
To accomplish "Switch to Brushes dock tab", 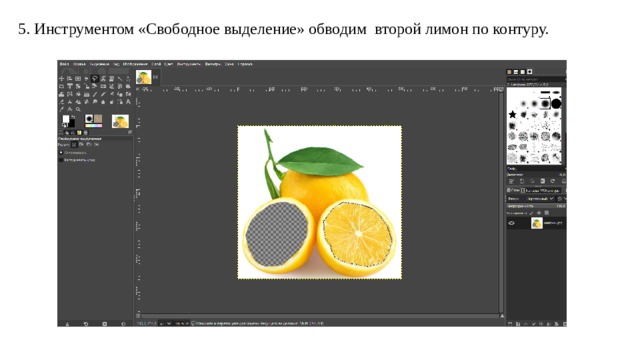I will (529, 72).
